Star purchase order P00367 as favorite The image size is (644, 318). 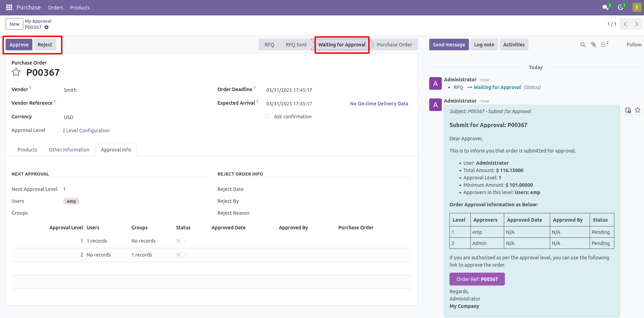pyautogui.click(x=16, y=72)
